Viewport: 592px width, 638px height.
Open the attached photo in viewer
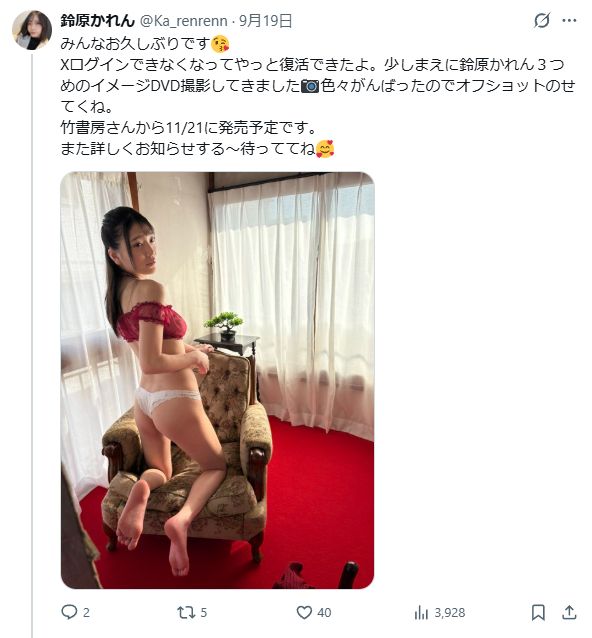pyautogui.click(x=217, y=380)
